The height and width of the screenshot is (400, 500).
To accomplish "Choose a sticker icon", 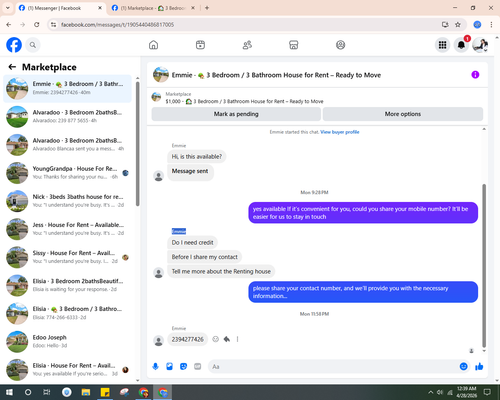I will (183, 367).
